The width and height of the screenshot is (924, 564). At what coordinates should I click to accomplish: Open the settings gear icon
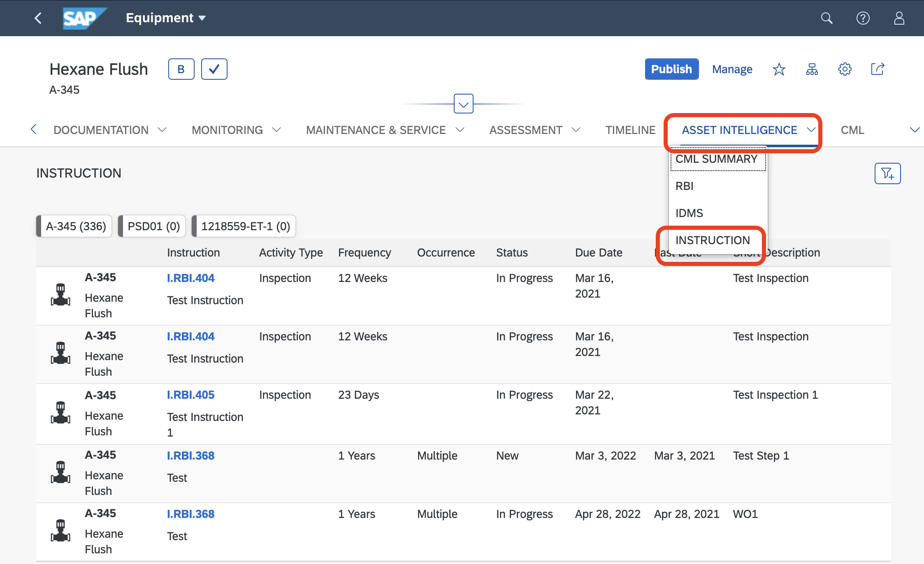coord(845,69)
